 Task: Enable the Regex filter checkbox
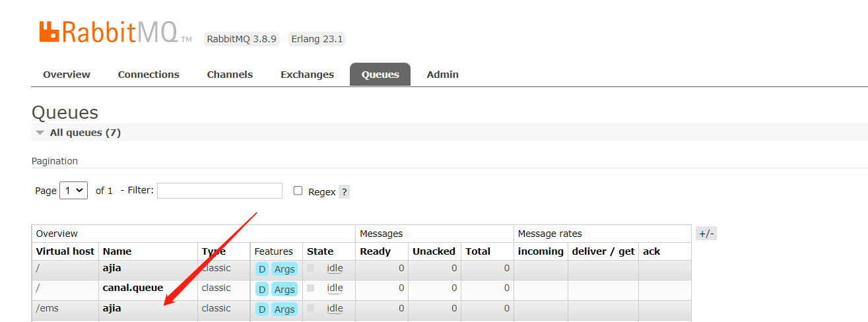tap(298, 191)
